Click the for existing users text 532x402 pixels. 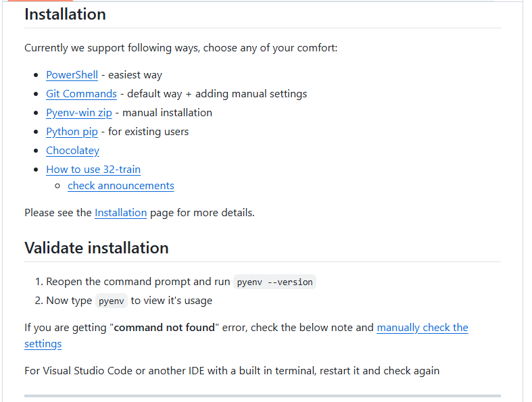(148, 132)
